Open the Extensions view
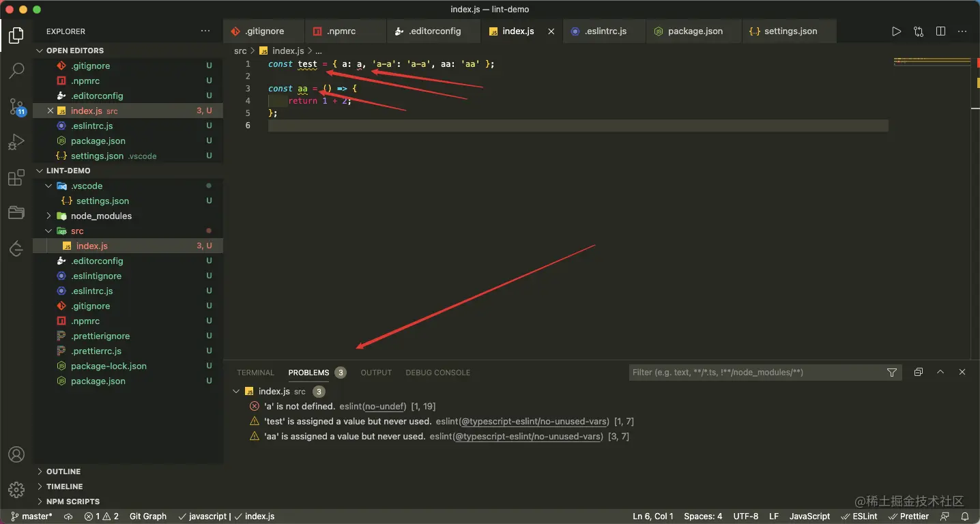Screen dimensions: 980x524 16,178
